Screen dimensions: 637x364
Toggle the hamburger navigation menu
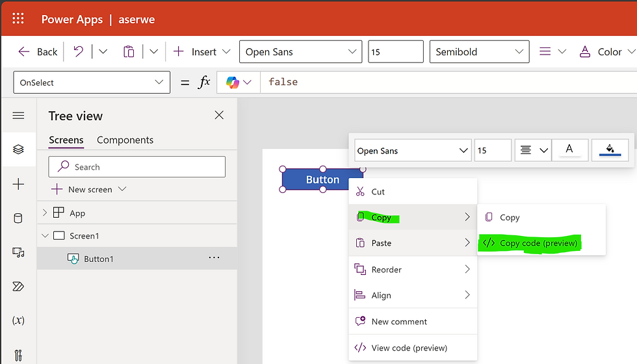pos(18,116)
